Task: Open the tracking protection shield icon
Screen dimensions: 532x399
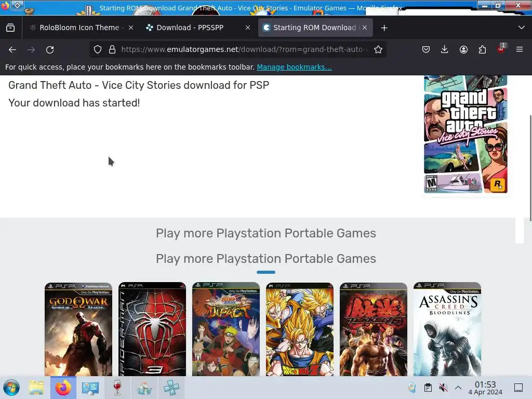Action: tap(98, 49)
